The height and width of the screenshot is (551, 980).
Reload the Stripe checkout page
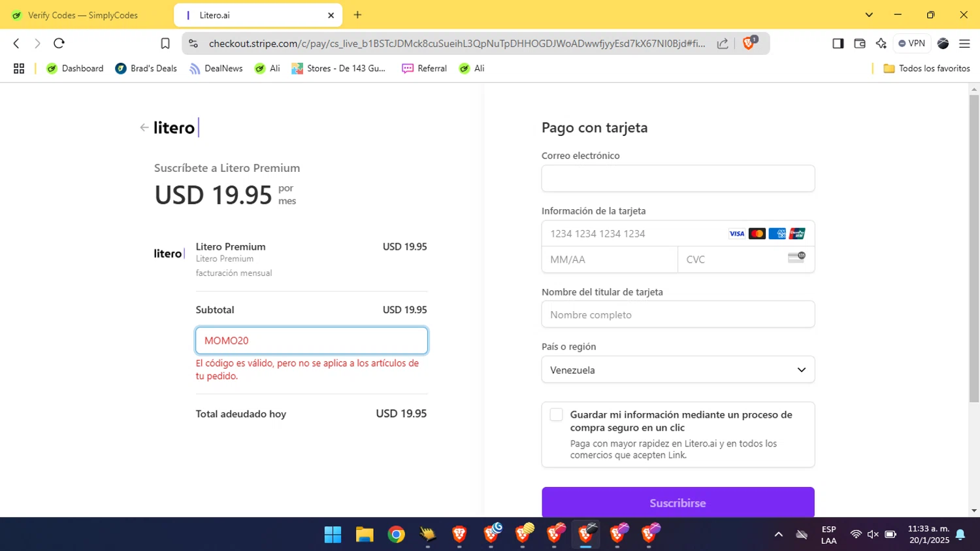[x=59, y=43]
